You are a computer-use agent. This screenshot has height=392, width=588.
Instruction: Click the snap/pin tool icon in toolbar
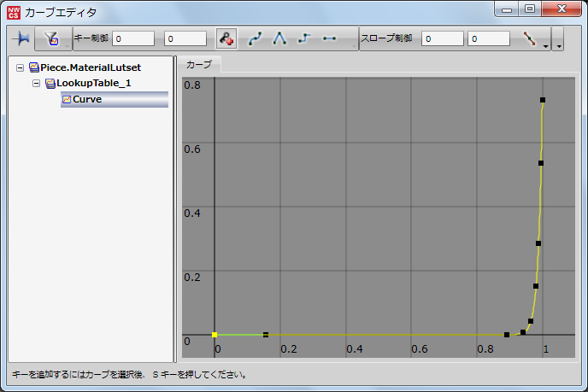[20, 38]
